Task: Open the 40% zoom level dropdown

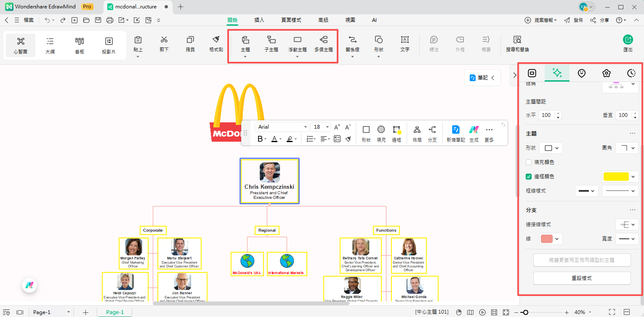Action: (x=583, y=312)
